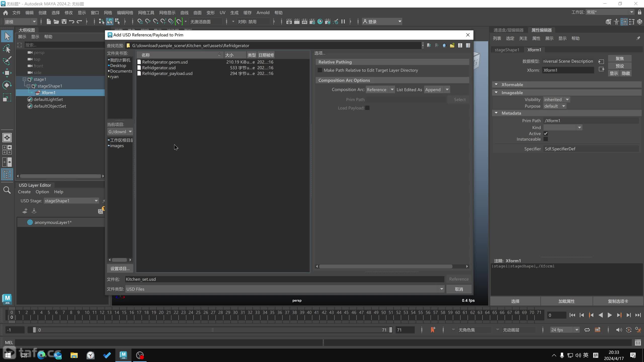Click the Maya home icon in menu bar
Viewport: 644px width, 362px height.
point(6,13)
